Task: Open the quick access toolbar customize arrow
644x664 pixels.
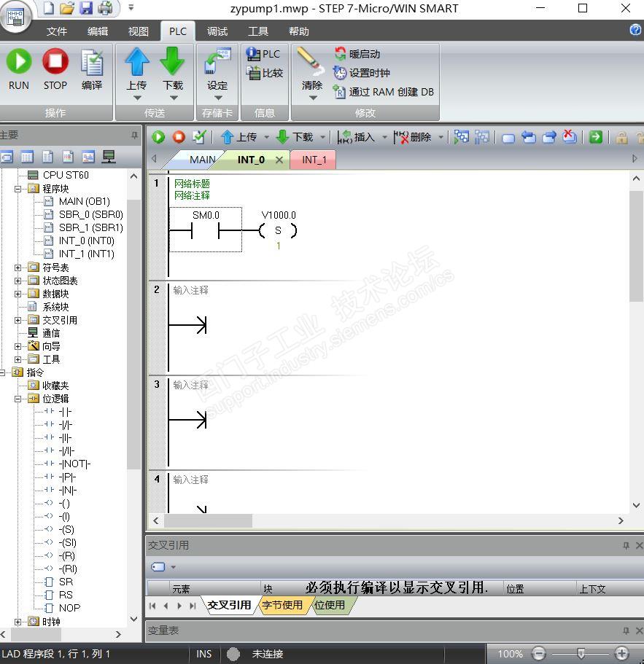Action: click(131, 7)
